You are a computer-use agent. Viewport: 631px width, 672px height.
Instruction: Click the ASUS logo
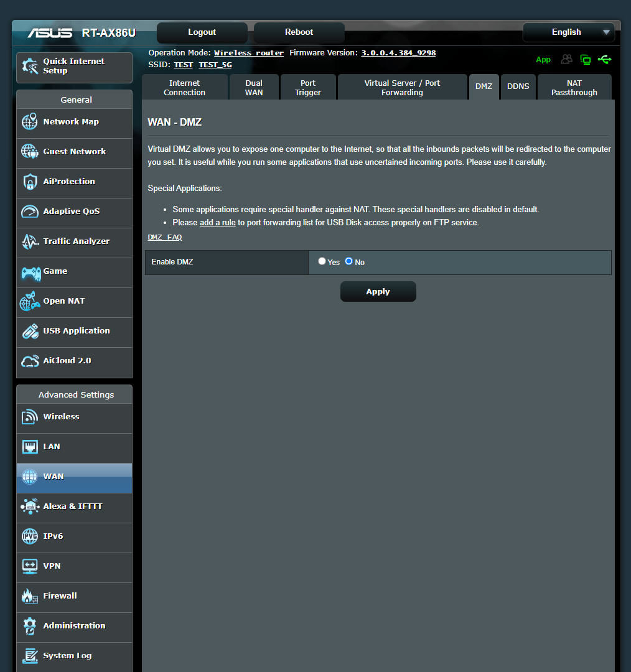[x=50, y=32]
